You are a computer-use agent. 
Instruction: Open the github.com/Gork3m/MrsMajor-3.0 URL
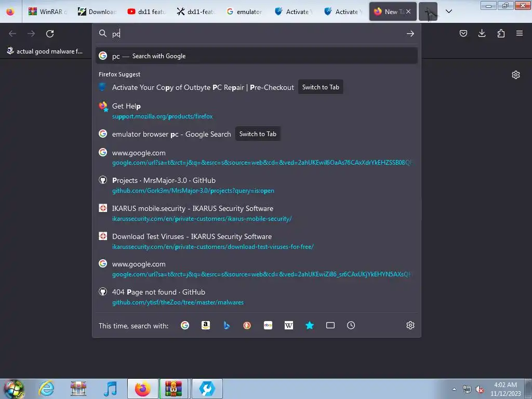click(193, 191)
